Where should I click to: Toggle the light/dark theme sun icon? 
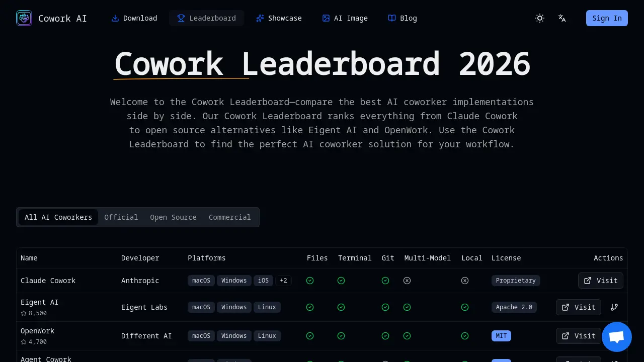540,18
